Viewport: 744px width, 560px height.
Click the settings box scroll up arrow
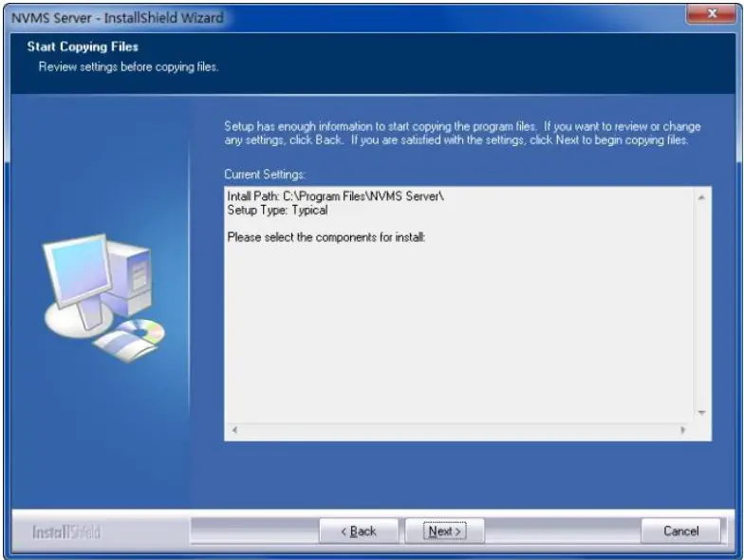[x=702, y=197]
